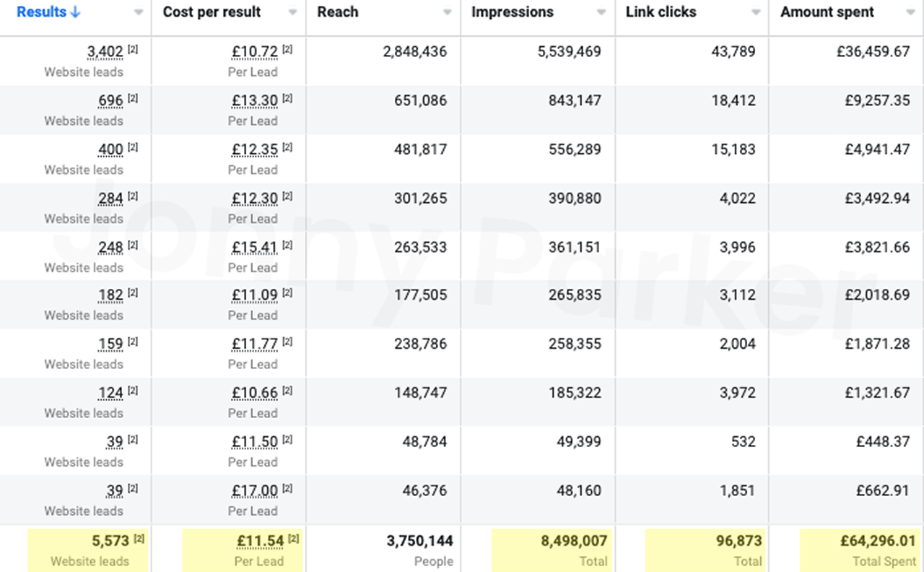
Task: Click the £13.30 cost per lead link
Action: tap(255, 100)
